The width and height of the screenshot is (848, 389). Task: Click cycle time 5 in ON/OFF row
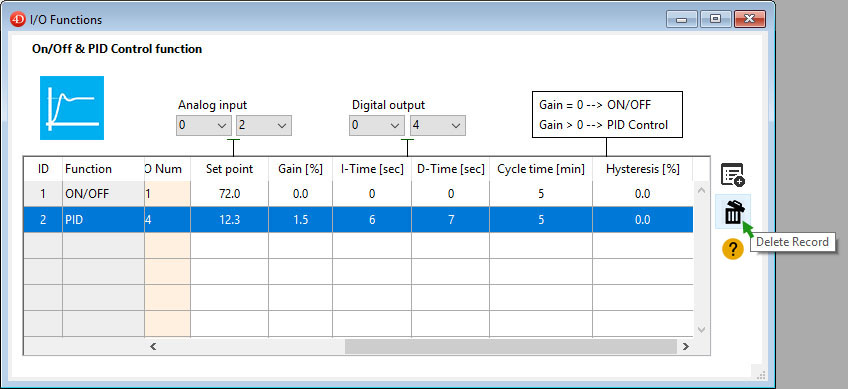[x=541, y=194]
